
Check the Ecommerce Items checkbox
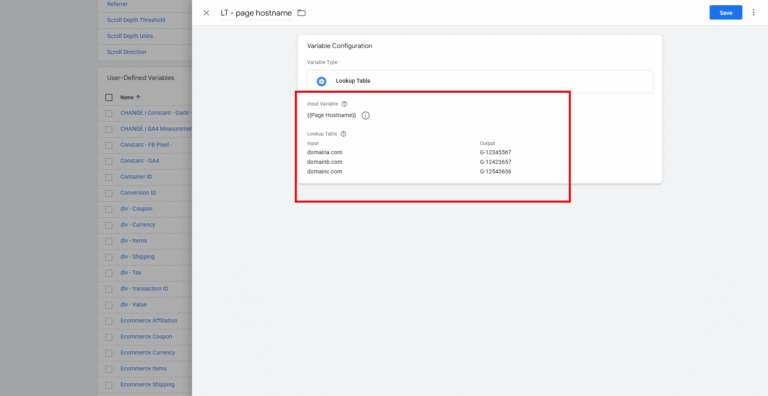click(x=109, y=369)
